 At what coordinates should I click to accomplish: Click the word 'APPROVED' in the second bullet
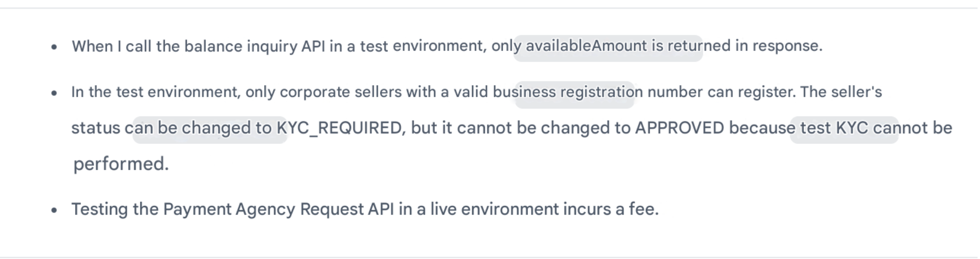coord(680,128)
